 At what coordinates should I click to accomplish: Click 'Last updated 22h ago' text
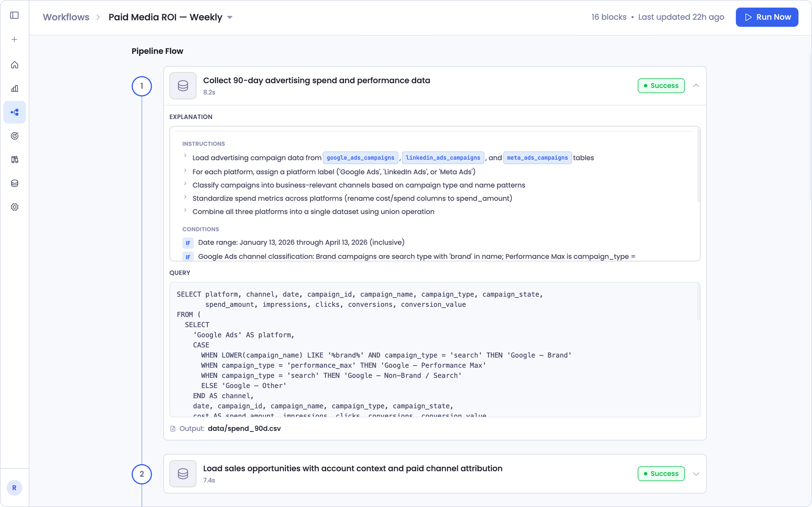point(681,17)
